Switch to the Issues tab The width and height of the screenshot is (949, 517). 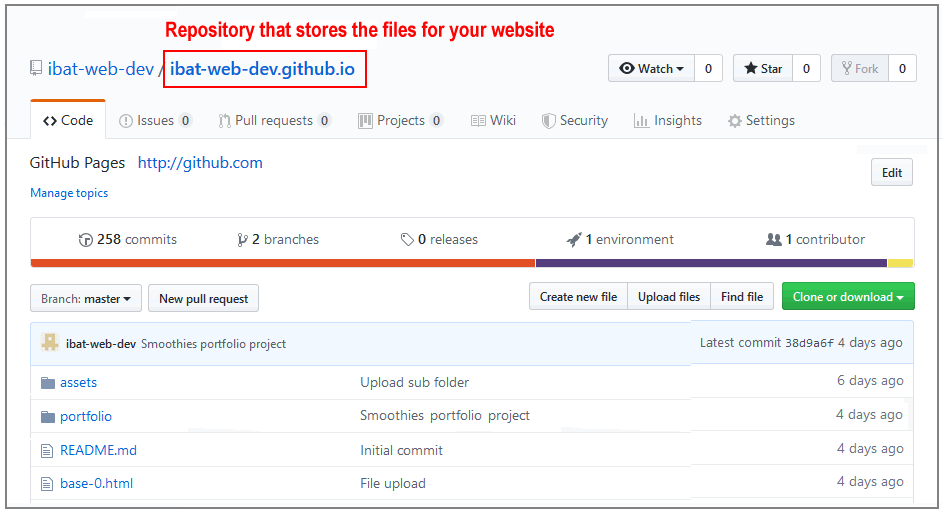156,120
